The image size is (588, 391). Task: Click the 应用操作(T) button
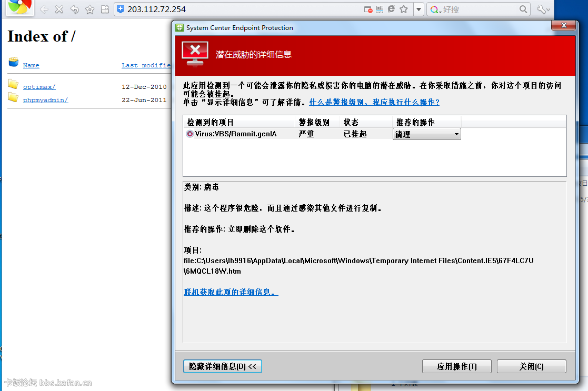pos(457,366)
